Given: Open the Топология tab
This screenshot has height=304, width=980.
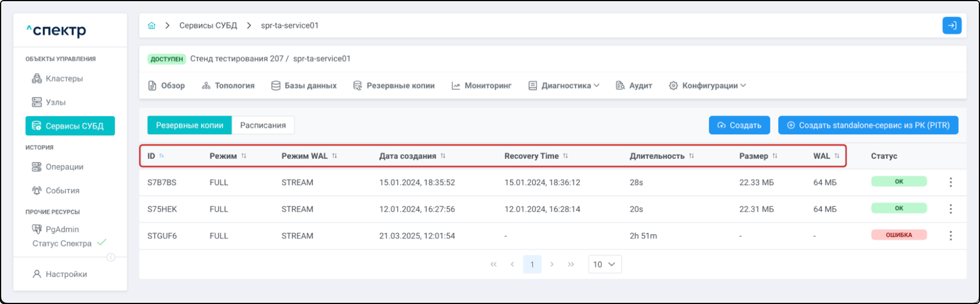Looking at the screenshot, I should (228, 86).
